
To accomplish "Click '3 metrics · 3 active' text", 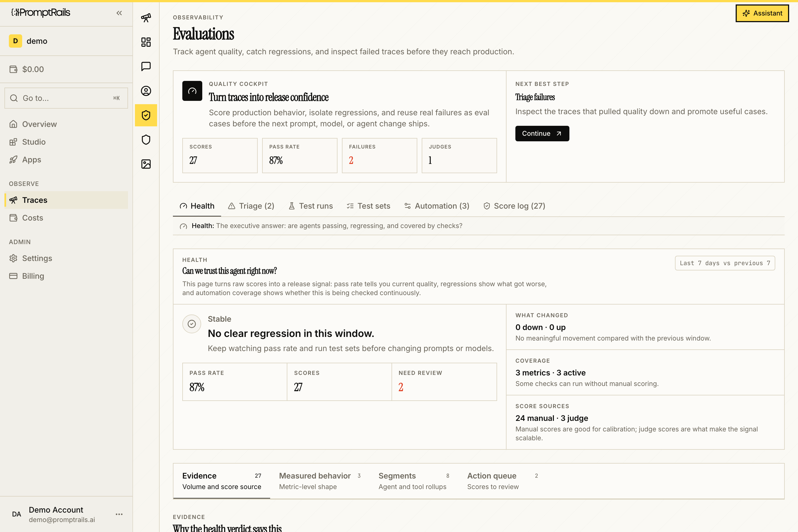I will click(x=550, y=373).
